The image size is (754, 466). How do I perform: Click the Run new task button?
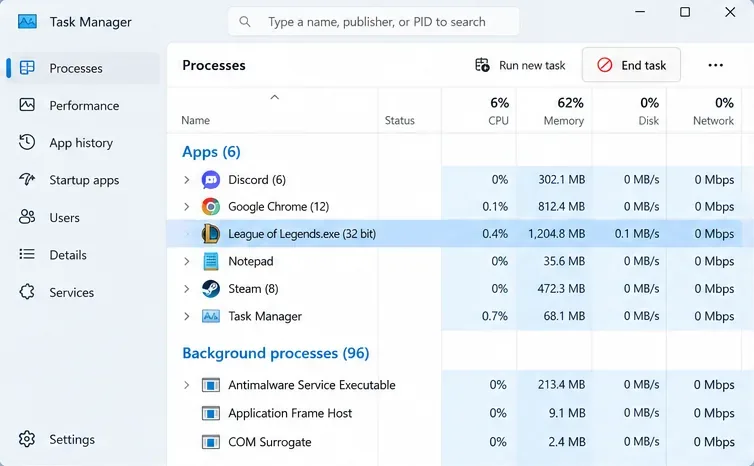point(520,65)
